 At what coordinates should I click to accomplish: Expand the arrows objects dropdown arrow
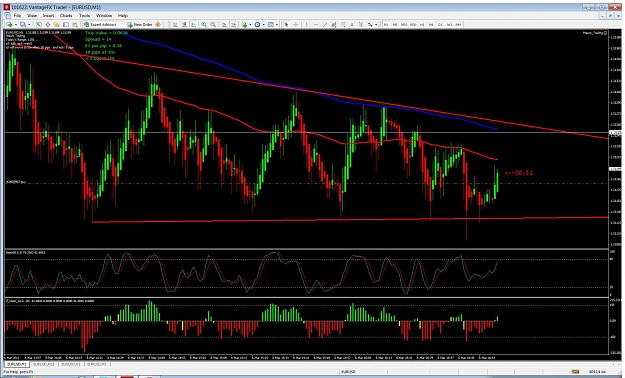pyautogui.click(x=376, y=24)
